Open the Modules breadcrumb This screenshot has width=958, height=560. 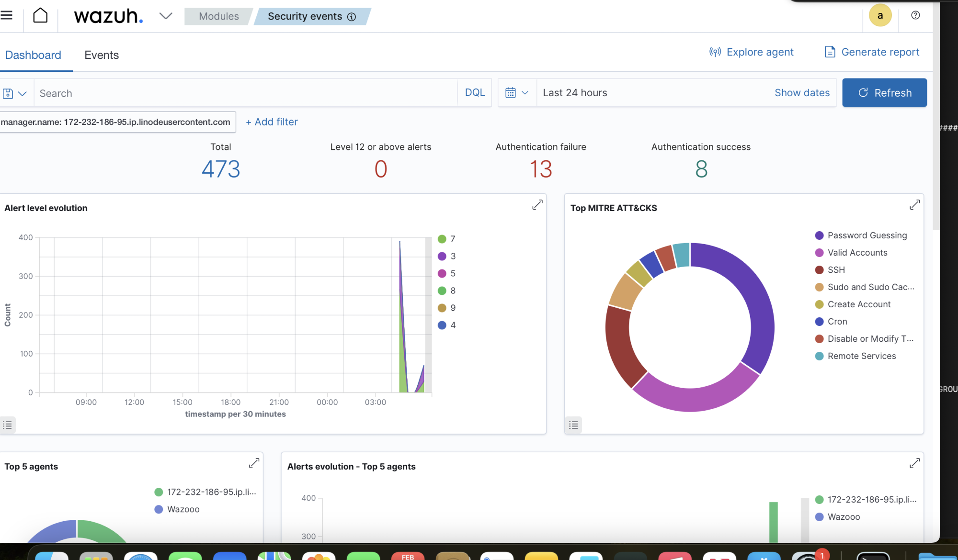pyautogui.click(x=218, y=16)
